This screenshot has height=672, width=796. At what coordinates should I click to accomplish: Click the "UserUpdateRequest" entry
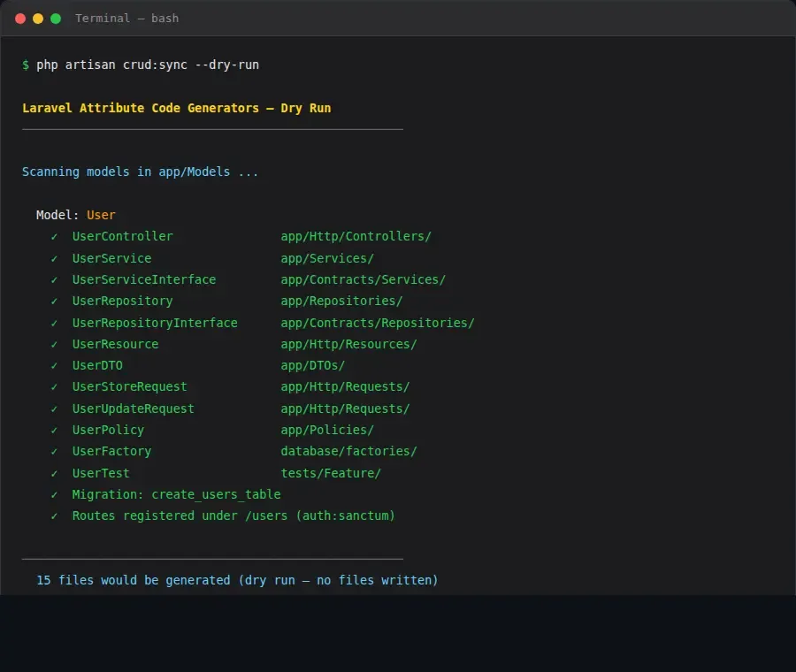[x=133, y=409]
